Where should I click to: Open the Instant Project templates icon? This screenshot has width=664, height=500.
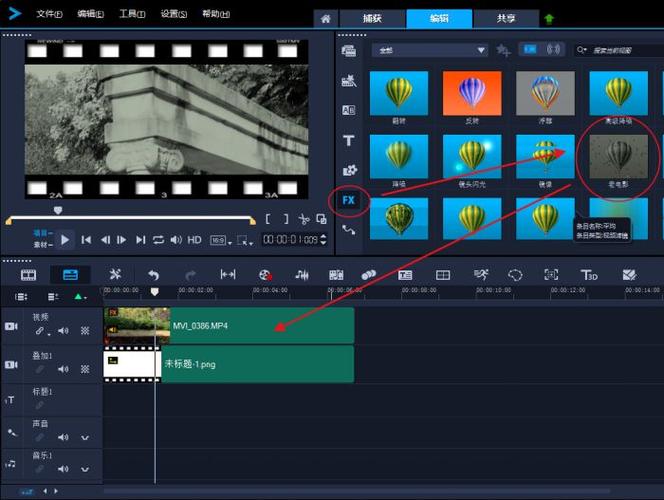(x=349, y=80)
